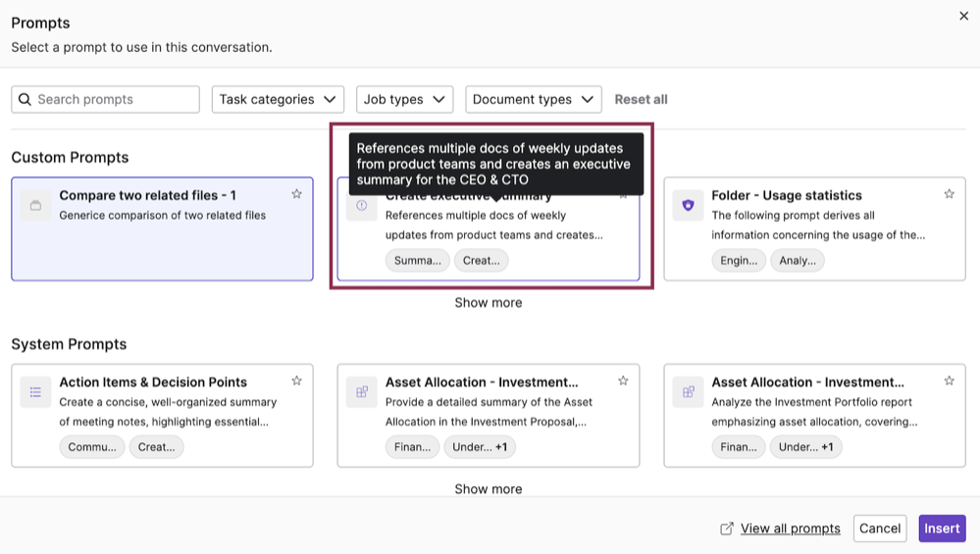This screenshot has width=980, height=554.
Task: Show more System Prompts
Action: pyautogui.click(x=488, y=488)
